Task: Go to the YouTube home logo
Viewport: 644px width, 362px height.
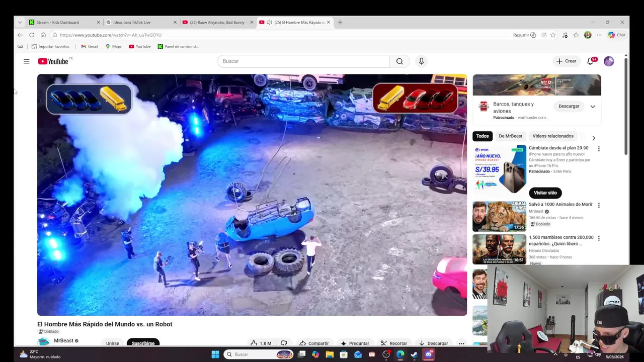Action: coord(54,61)
